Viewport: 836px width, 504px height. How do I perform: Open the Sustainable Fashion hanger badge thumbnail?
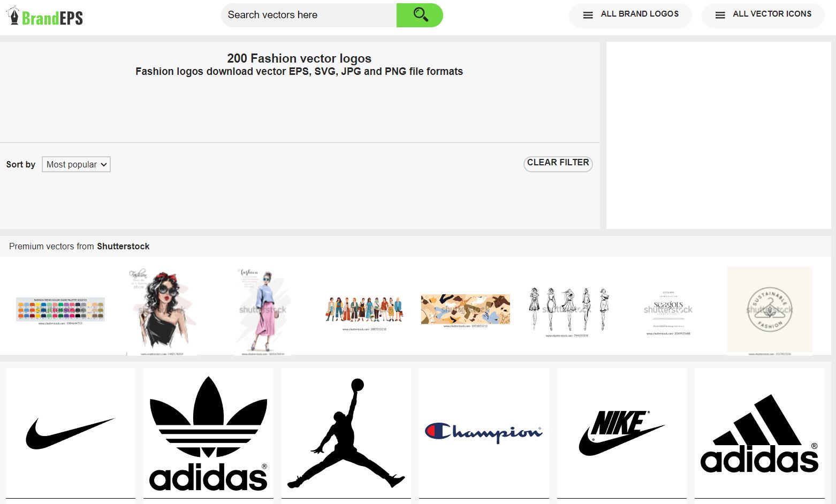pyautogui.click(x=770, y=311)
